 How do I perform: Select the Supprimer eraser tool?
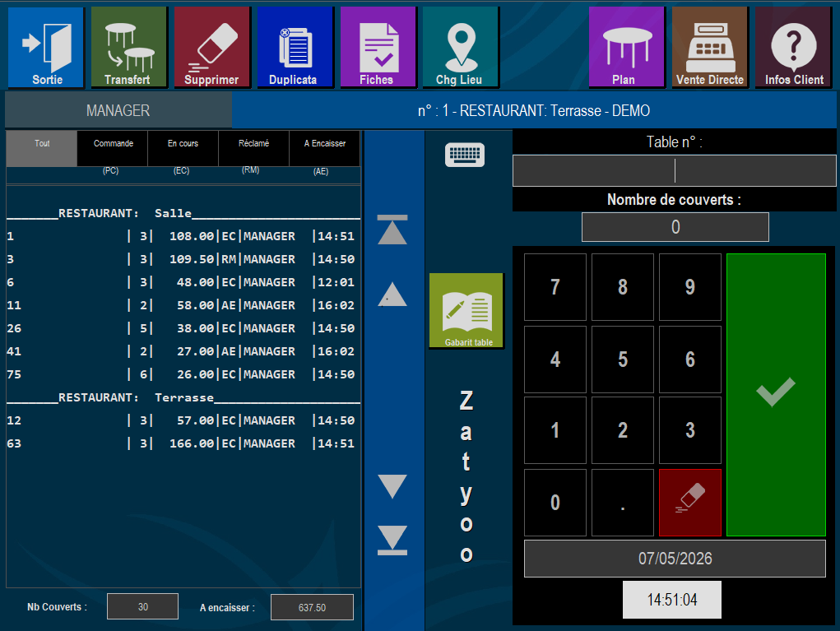point(212,47)
